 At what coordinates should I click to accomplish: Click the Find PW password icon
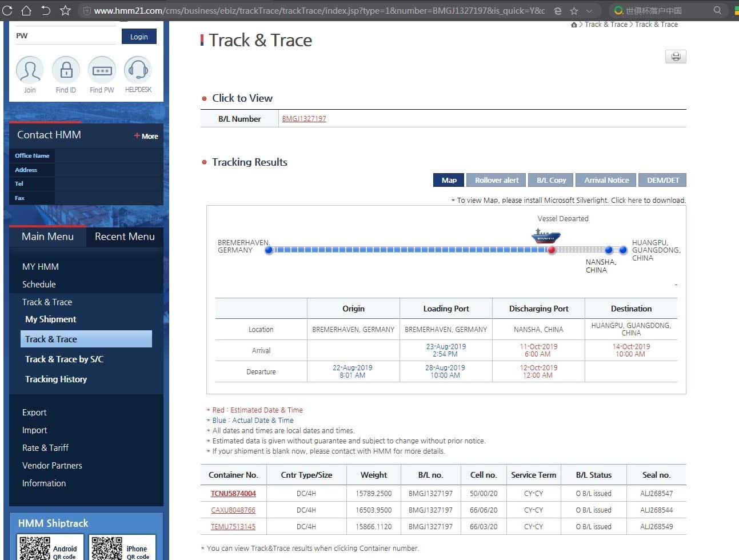[102, 70]
